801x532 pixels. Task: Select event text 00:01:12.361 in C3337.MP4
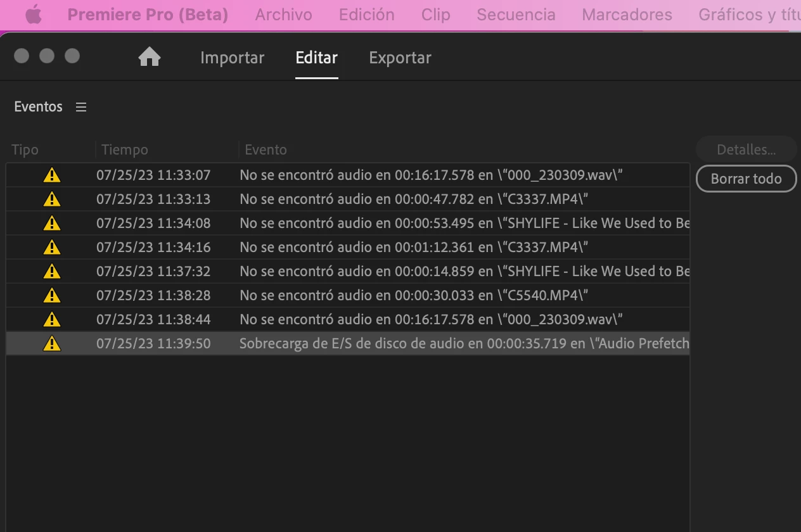[414, 247]
